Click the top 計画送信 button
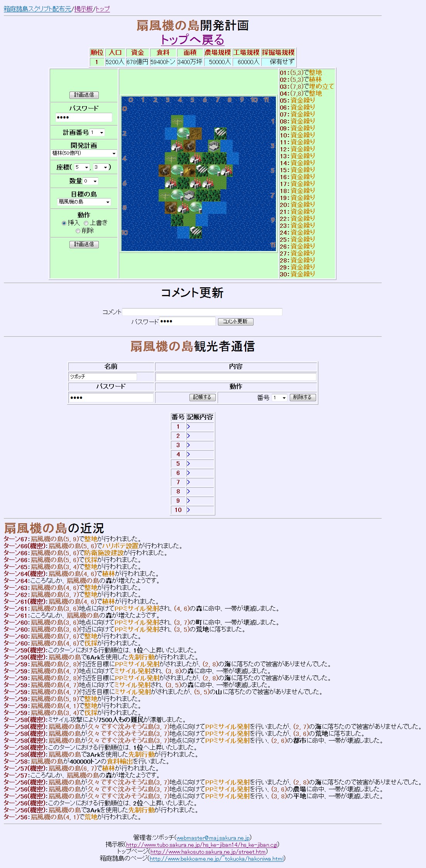Viewport: 426px width, 868px height. [84, 95]
